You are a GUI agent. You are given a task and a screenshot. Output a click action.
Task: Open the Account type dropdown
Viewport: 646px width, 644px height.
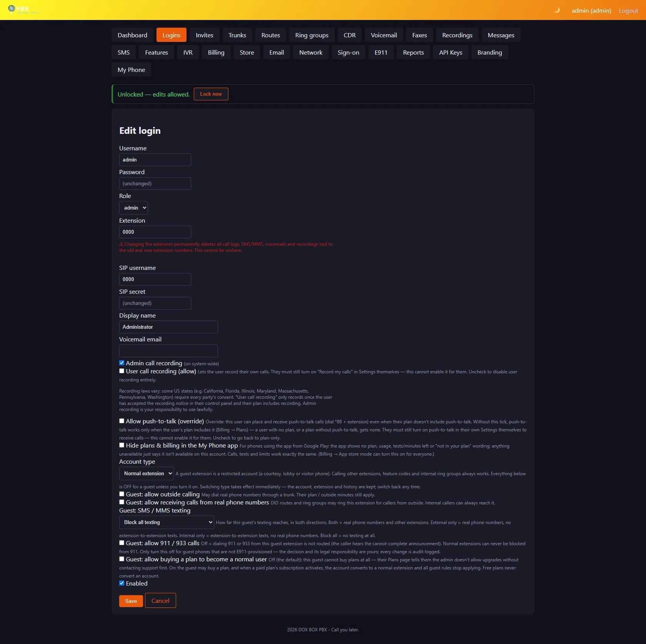(x=147, y=473)
